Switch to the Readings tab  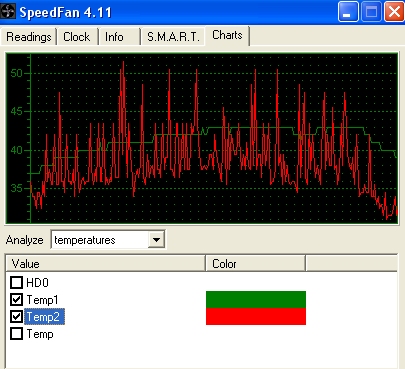click(29, 37)
